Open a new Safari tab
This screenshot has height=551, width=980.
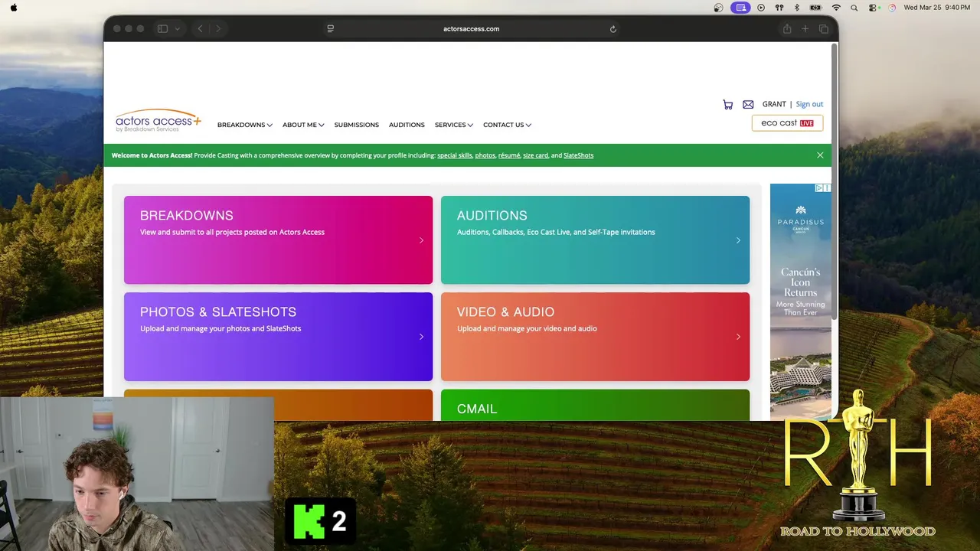click(x=805, y=29)
